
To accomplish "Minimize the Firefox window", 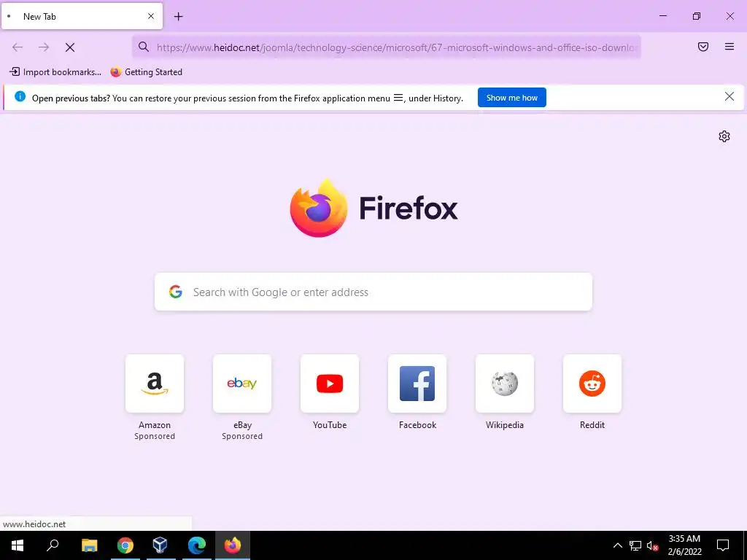I will [x=662, y=16].
